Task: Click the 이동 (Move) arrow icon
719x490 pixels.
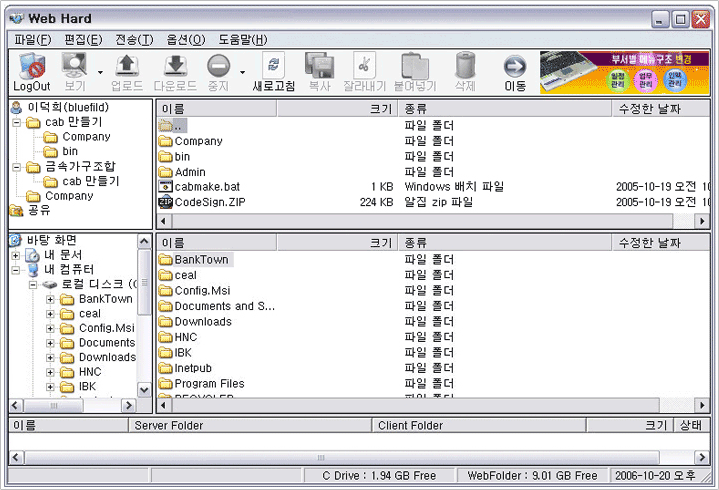Action: (x=515, y=67)
